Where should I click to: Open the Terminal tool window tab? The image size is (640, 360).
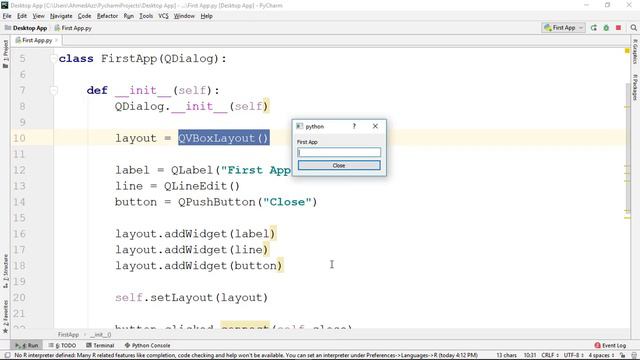(100, 345)
